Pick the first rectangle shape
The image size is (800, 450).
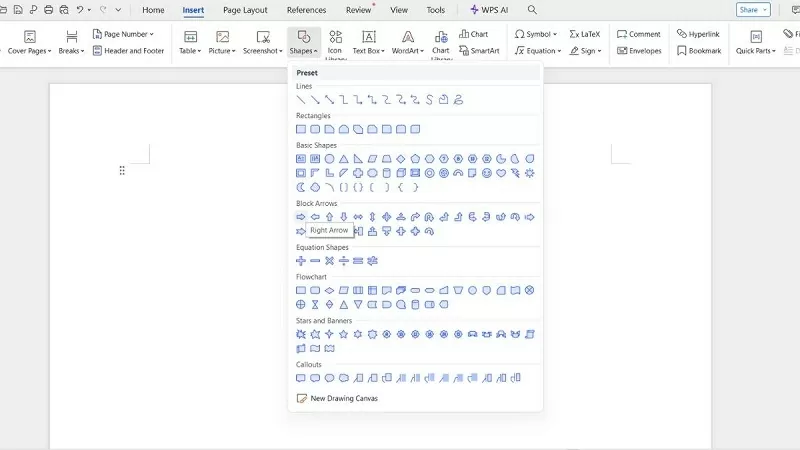tap(300, 129)
